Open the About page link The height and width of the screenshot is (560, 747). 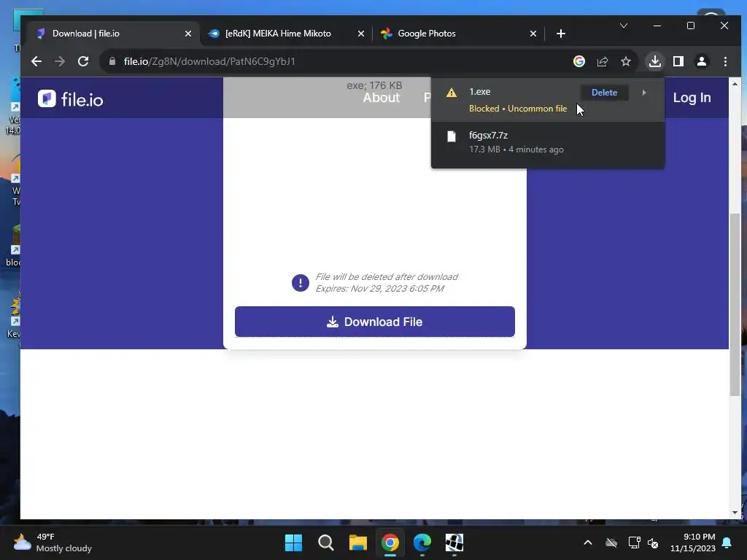click(x=381, y=98)
